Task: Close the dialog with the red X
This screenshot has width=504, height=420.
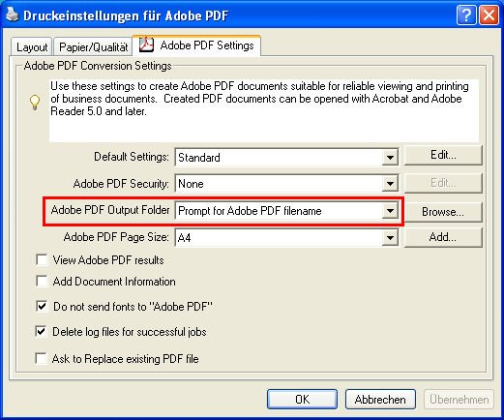Action: tap(489, 15)
